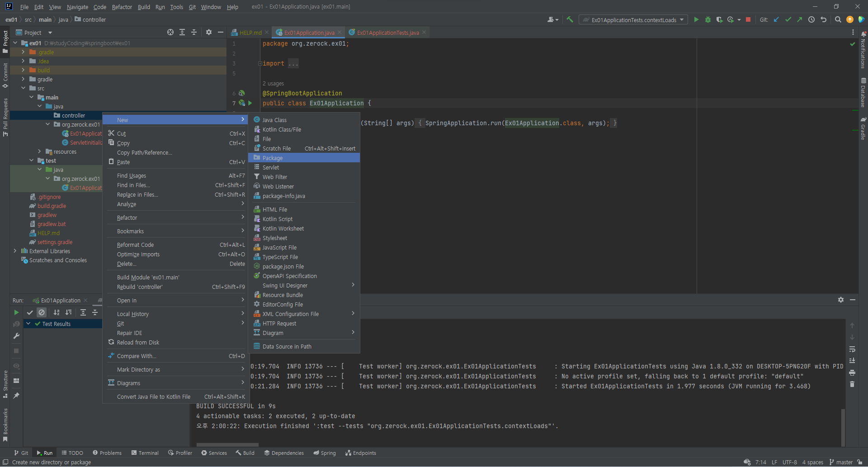Choose Kotlin Class/File in New submenu
Image resolution: width=868 pixels, height=467 pixels.
click(x=304, y=129)
